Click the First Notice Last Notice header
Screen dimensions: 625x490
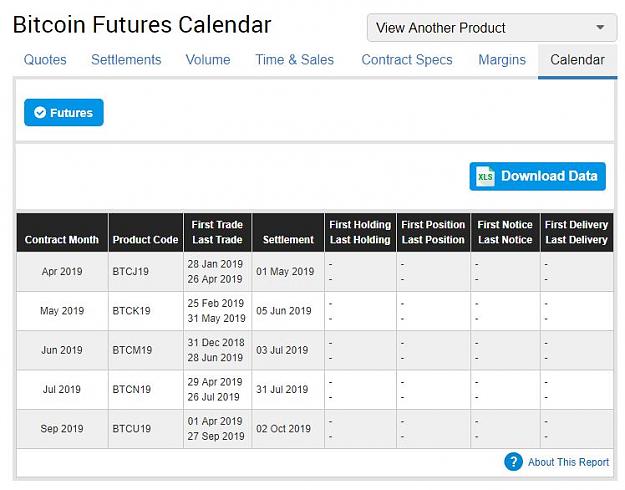pos(505,232)
